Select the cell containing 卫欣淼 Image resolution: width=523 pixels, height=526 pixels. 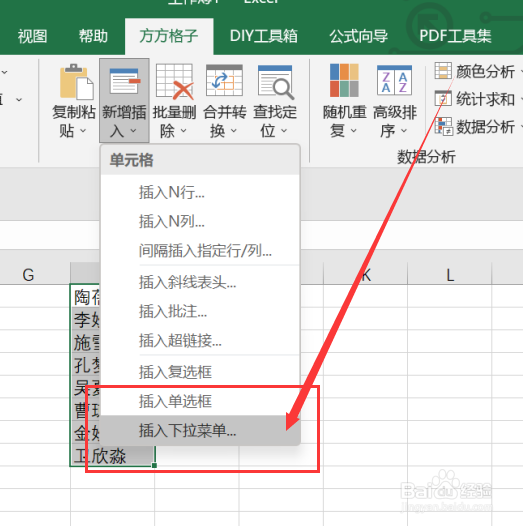pos(113,455)
